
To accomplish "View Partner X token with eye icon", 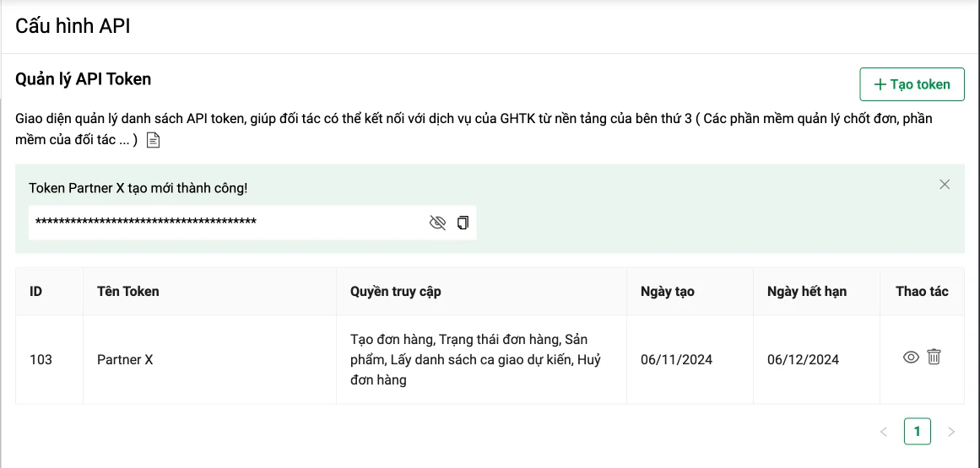I will tap(912, 357).
